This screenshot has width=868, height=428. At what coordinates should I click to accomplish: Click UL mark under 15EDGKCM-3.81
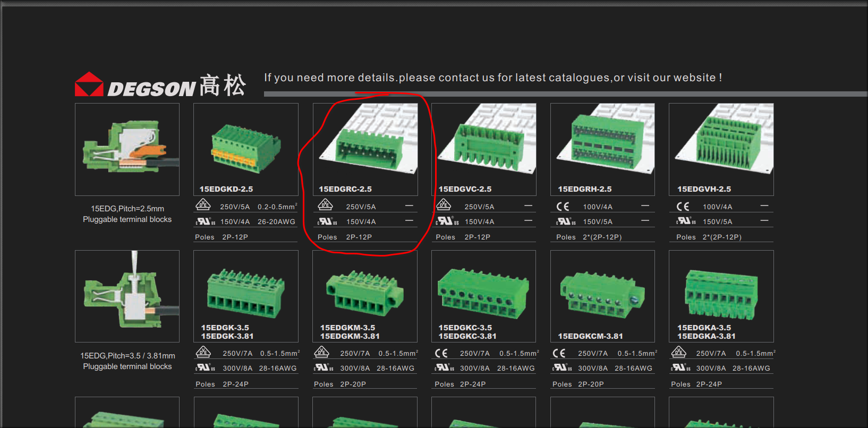coord(563,367)
